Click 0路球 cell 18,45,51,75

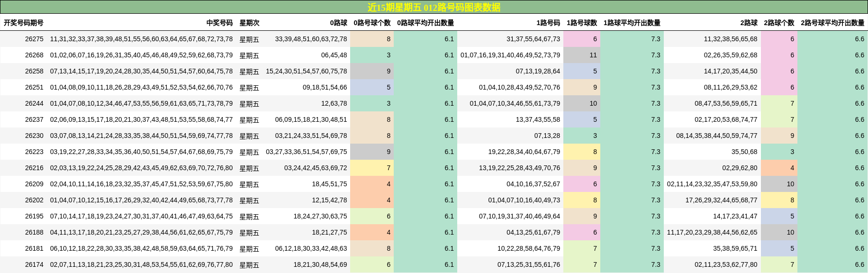point(329,184)
